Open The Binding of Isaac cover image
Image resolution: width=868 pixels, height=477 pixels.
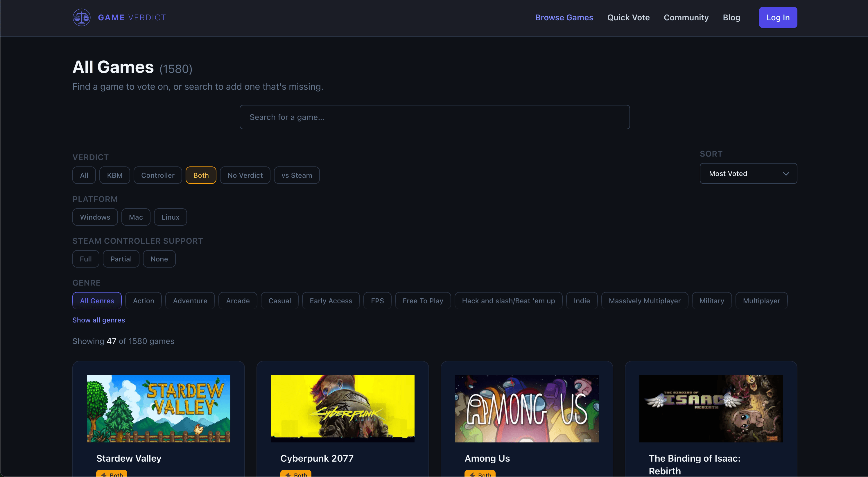pyautogui.click(x=711, y=409)
